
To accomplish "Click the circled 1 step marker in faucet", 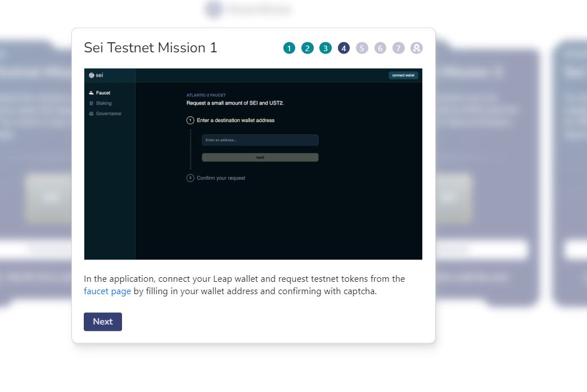I will [x=190, y=120].
